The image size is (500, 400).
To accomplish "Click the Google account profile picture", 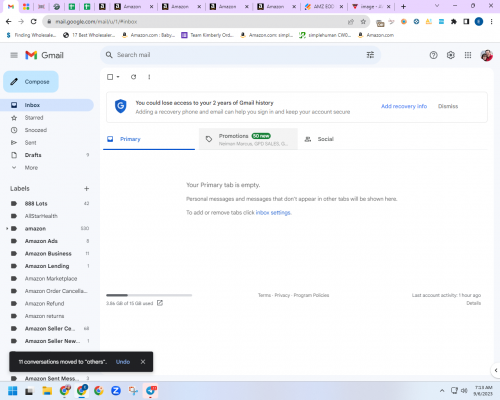I will [x=487, y=55].
